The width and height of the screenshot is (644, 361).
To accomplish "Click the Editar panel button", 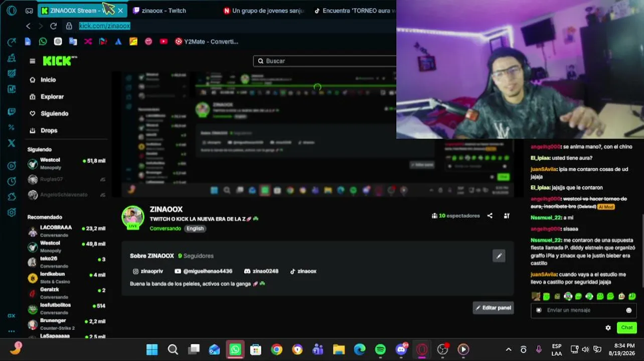I will (493, 308).
